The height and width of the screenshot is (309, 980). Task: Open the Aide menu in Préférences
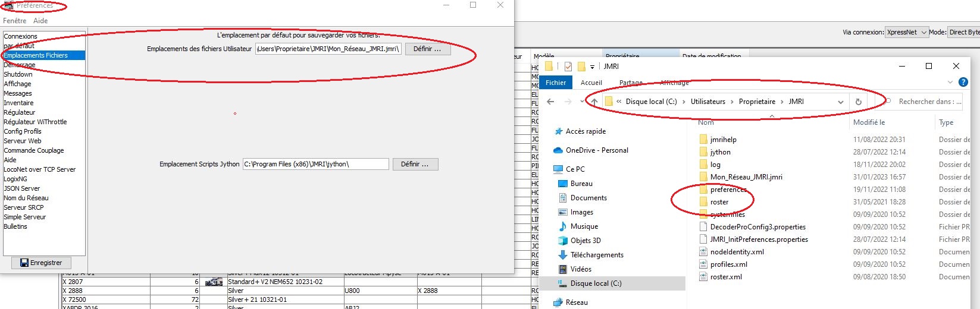tap(40, 21)
